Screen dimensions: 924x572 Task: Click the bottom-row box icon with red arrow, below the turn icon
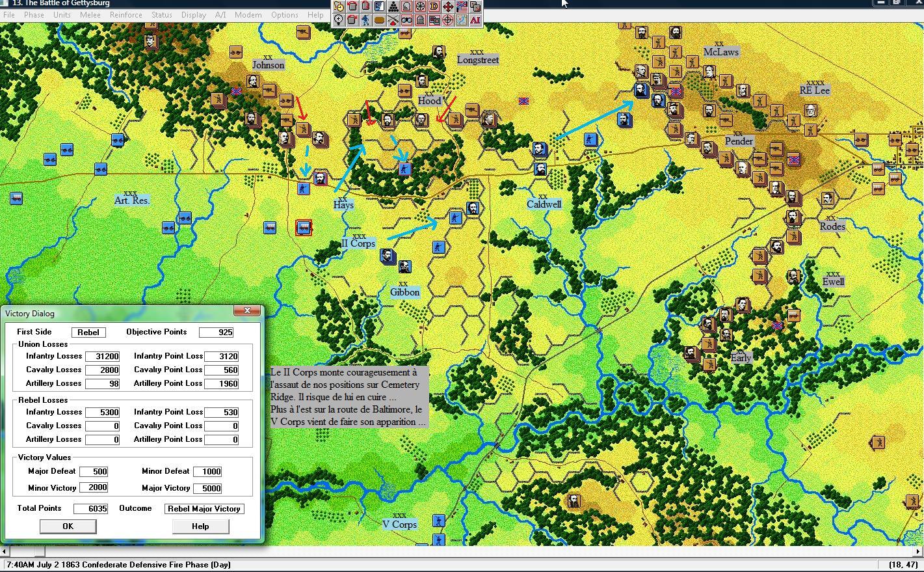click(352, 20)
